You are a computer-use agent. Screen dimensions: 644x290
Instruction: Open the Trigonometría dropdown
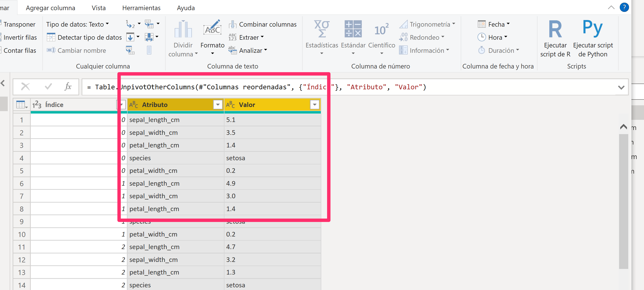[432, 24]
